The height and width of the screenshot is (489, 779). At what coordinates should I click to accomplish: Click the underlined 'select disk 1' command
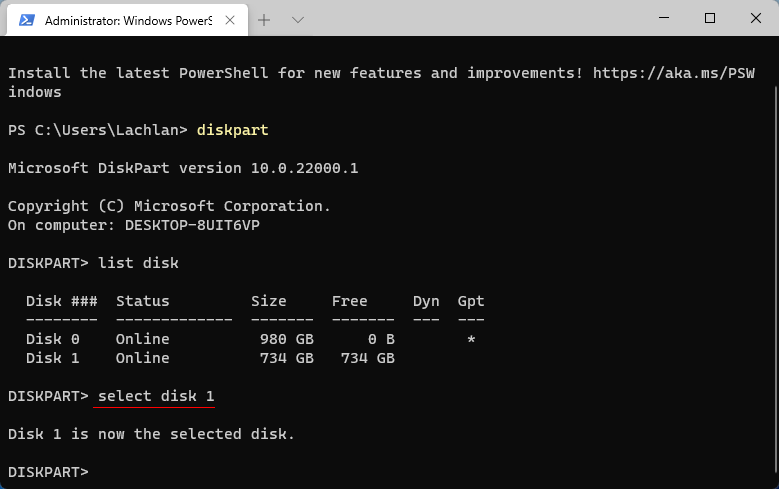156,397
